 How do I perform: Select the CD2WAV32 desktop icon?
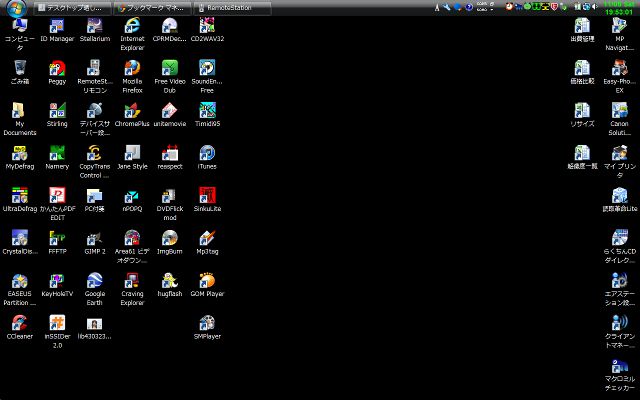(207, 31)
